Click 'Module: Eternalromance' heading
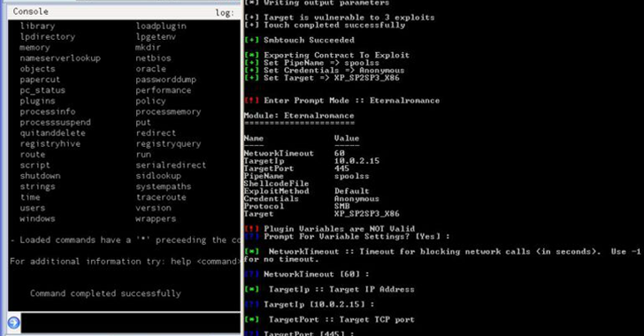The height and width of the screenshot is (336, 644). [299, 116]
